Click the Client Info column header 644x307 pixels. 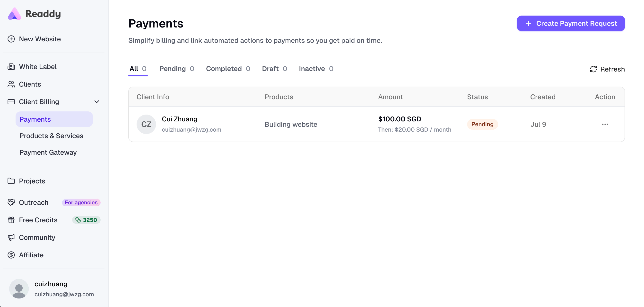point(153,97)
